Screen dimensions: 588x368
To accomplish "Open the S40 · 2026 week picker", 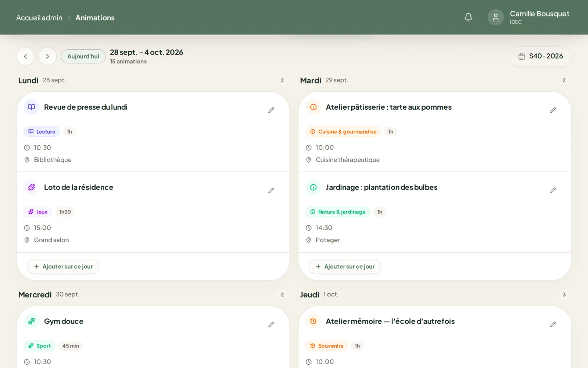I will coord(541,56).
